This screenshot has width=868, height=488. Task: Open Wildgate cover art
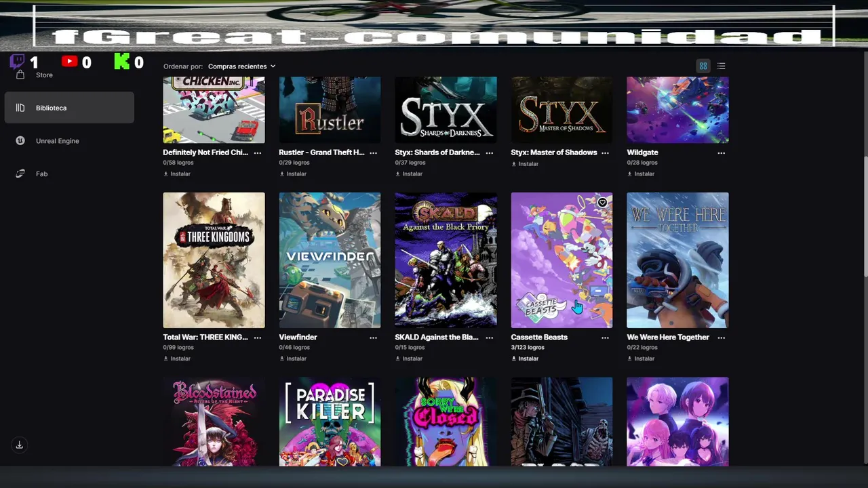677,110
